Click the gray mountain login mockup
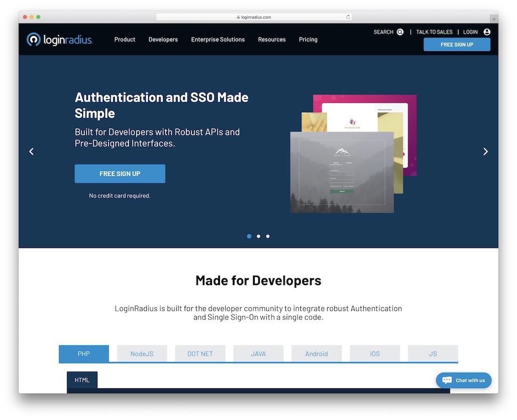The image size is (517, 420). point(342,172)
